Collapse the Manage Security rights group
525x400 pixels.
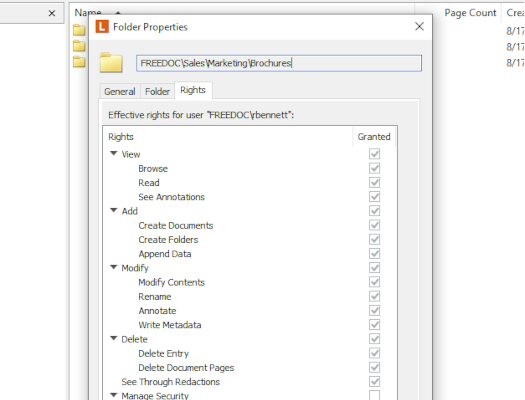pos(114,395)
